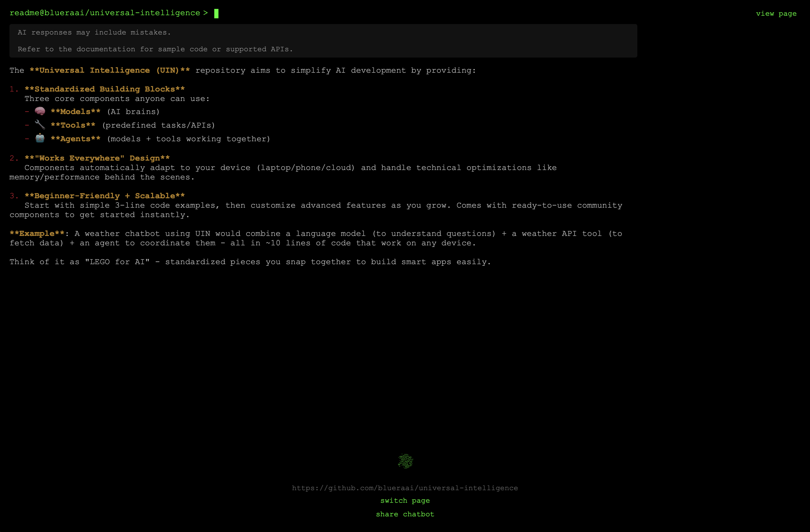Click share chatbot at the bottom

(405, 514)
